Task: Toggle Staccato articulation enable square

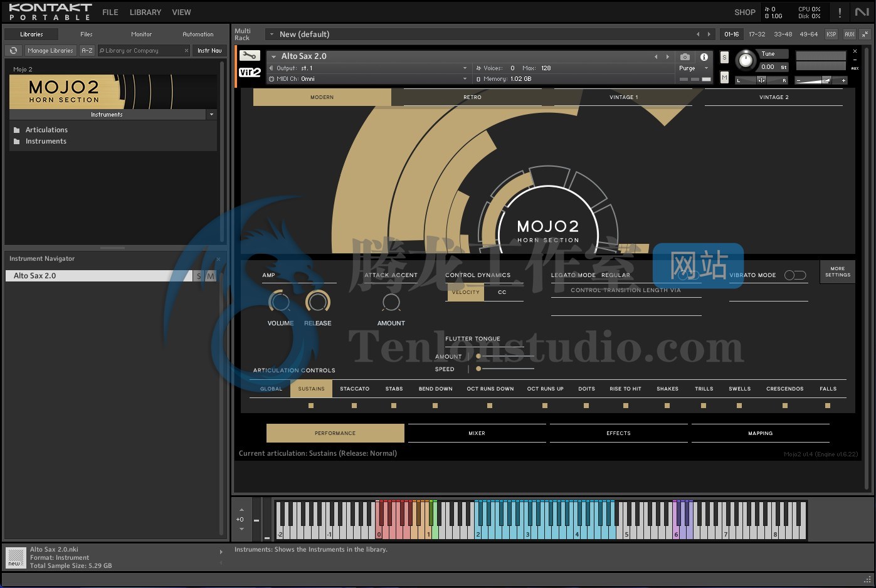Action: pos(354,406)
